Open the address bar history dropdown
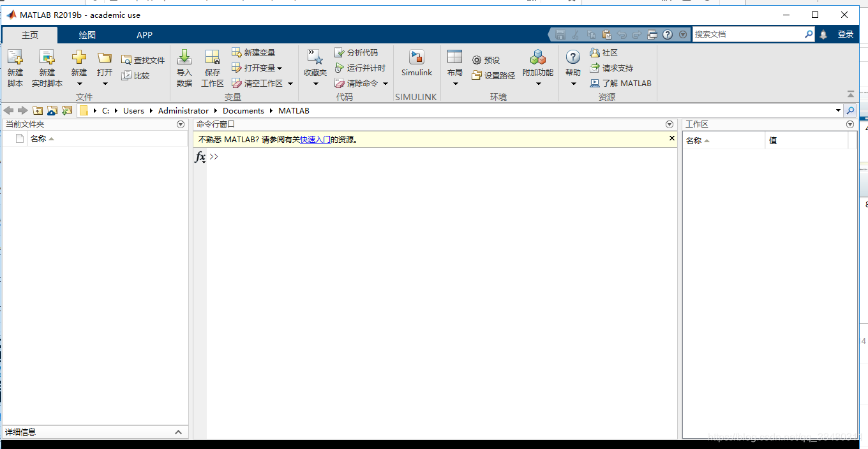Screen dimensions: 868x449 click(x=838, y=111)
